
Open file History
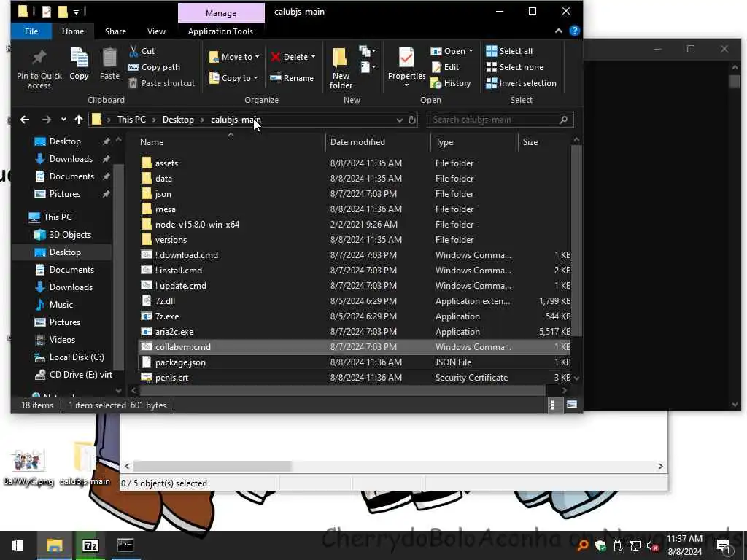tap(451, 83)
